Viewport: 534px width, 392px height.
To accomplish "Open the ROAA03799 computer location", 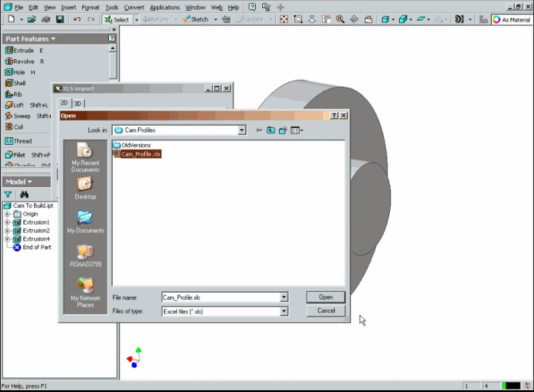I will [85, 255].
